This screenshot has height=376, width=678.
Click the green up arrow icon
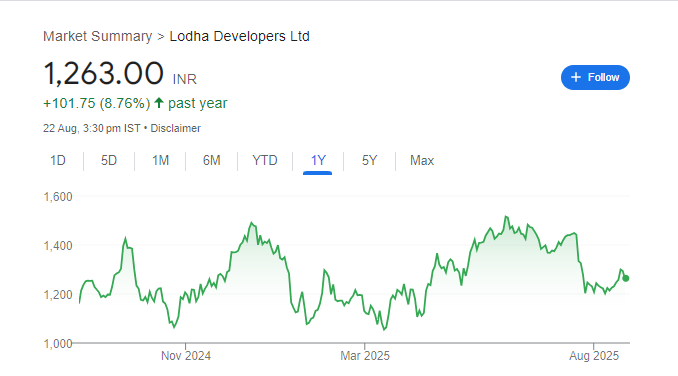(159, 103)
